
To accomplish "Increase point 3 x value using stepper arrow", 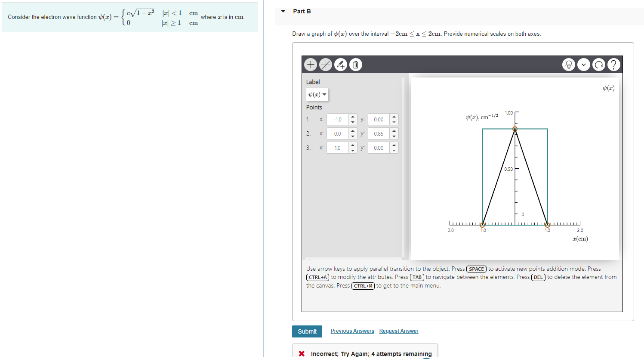I will 353,145.
